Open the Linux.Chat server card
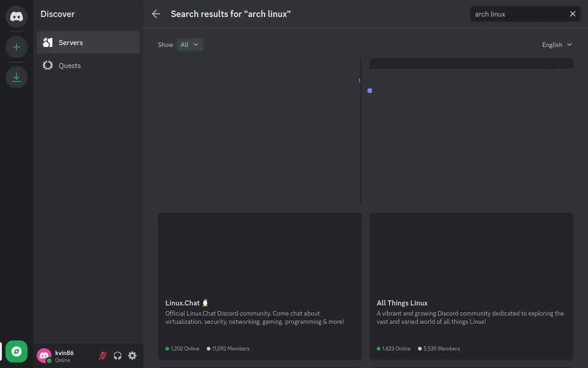The height and width of the screenshot is (368, 588). click(x=260, y=286)
